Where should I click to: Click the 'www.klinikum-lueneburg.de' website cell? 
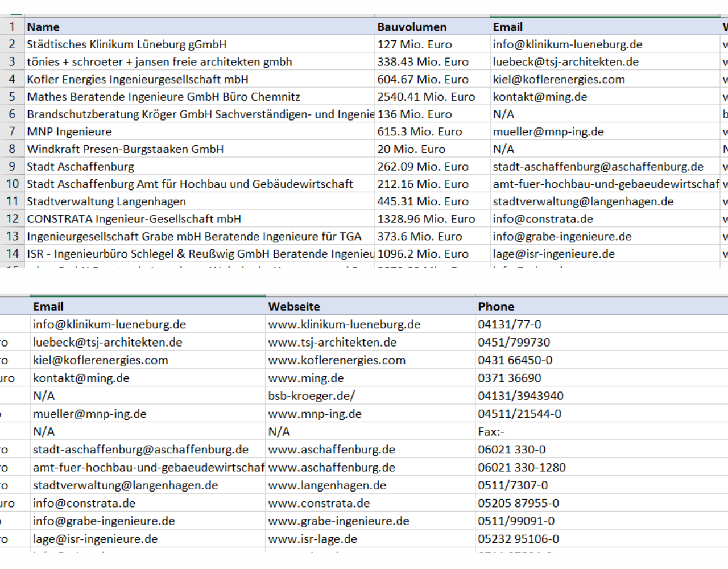click(370, 324)
